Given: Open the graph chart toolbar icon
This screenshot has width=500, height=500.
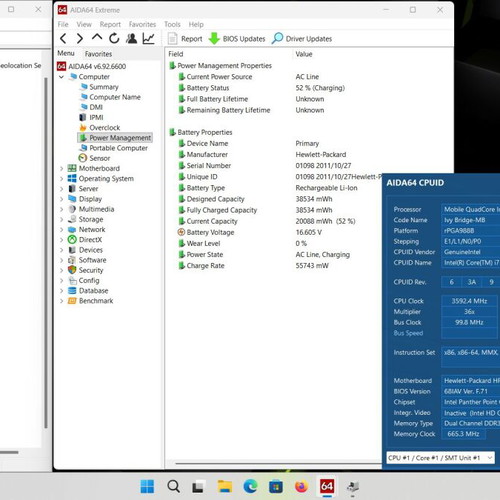Looking at the screenshot, I should pyautogui.click(x=149, y=39).
